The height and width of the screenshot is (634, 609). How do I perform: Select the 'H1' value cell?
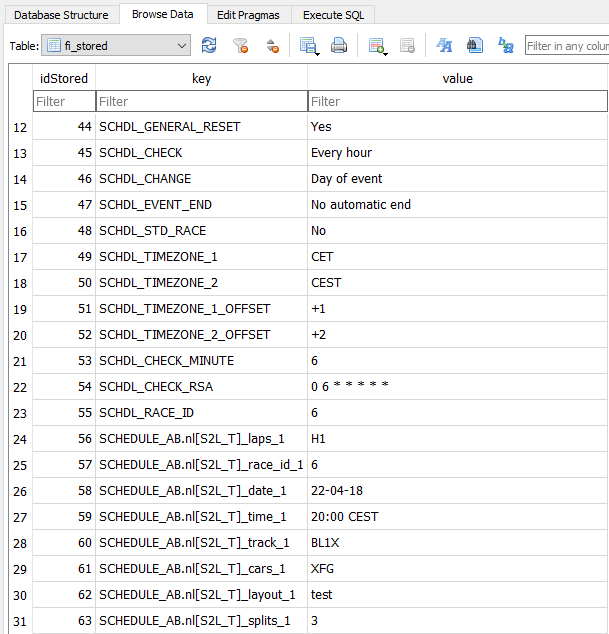(x=457, y=439)
